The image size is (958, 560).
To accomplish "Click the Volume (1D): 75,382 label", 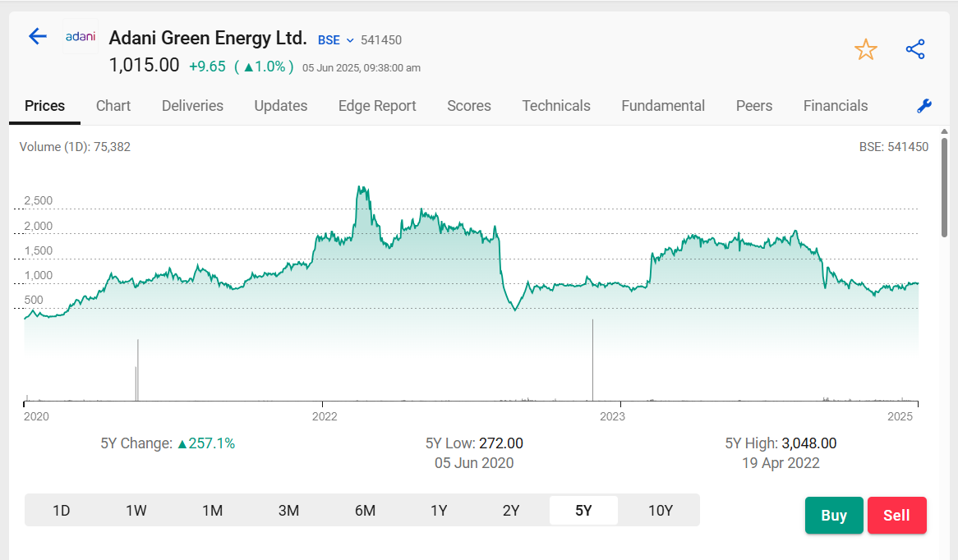I will click(x=75, y=146).
